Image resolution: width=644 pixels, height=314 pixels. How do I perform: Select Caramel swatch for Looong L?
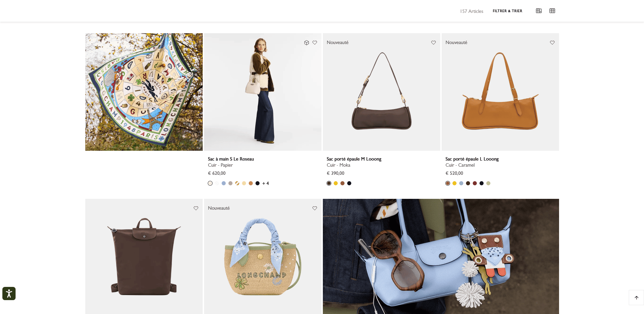pos(448,183)
